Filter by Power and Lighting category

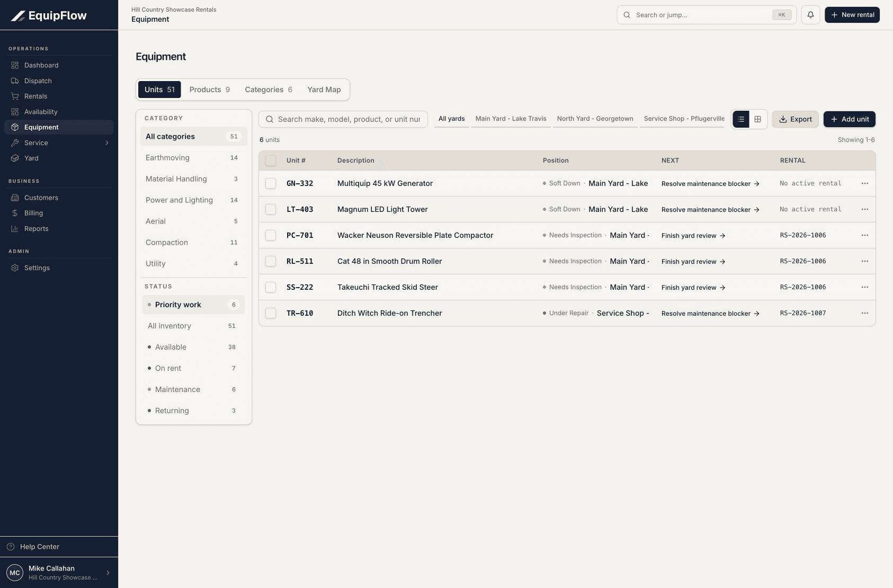pyautogui.click(x=194, y=200)
